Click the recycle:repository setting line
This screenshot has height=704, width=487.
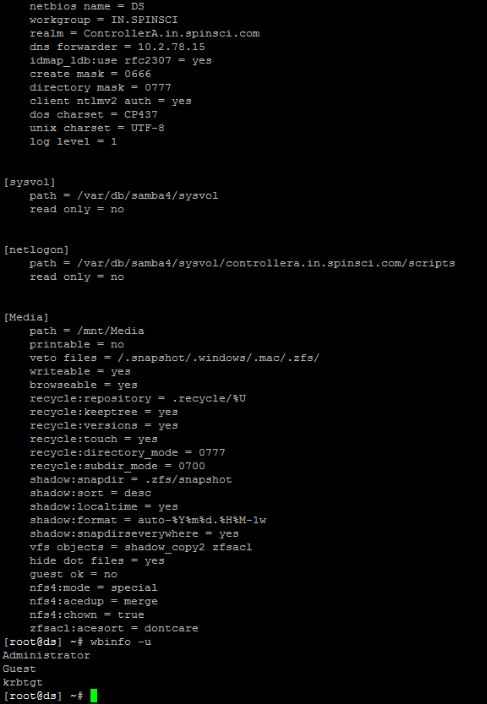(137, 399)
